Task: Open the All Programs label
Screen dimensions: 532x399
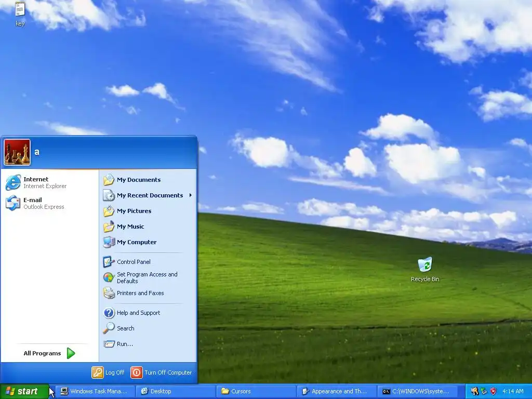Action: point(42,353)
